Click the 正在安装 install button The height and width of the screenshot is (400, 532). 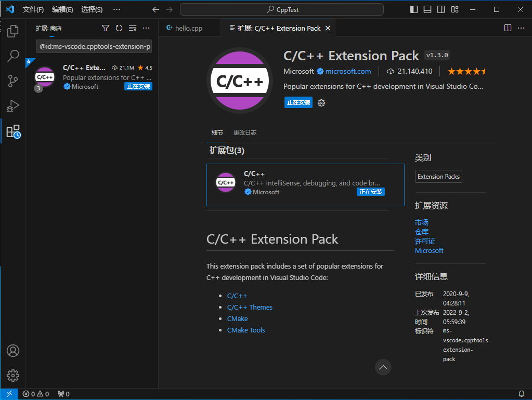coord(298,102)
